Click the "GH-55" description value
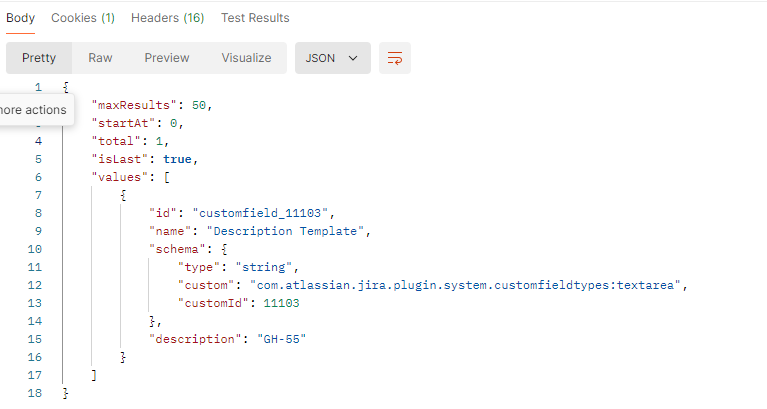The image size is (767, 409). click(x=281, y=340)
